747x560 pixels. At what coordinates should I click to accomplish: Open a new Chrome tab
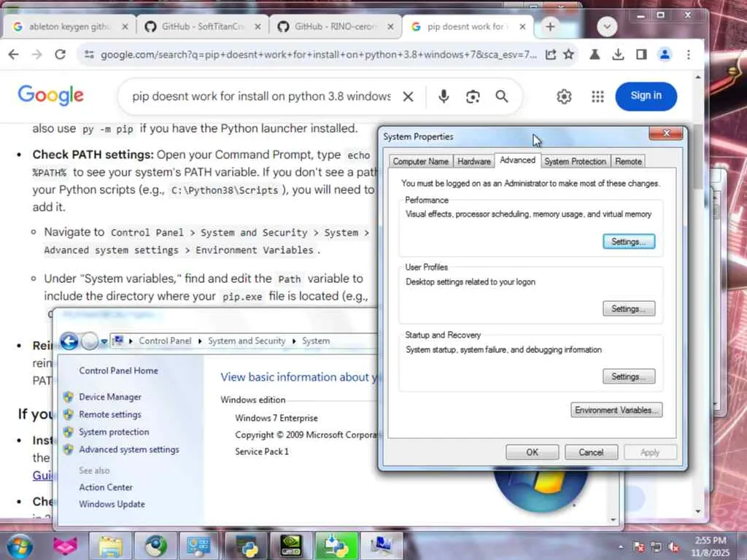coord(550,27)
